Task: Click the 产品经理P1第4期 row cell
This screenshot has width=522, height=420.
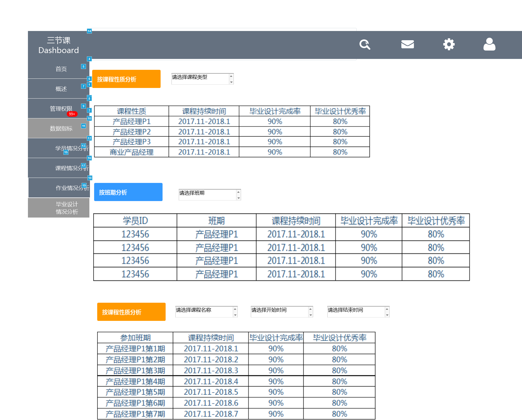Action: (x=135, y=381)
